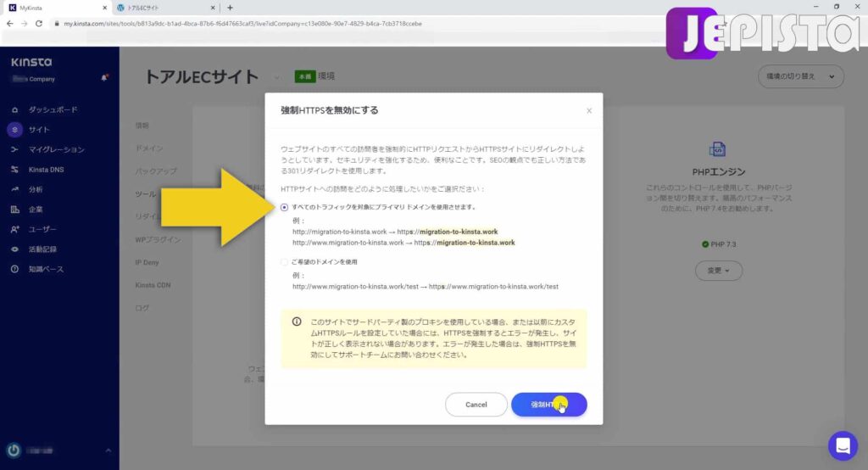This screenshot has height=470, width=868.
Task: Click the knowledge base question icon
Action: click(15, 270)
